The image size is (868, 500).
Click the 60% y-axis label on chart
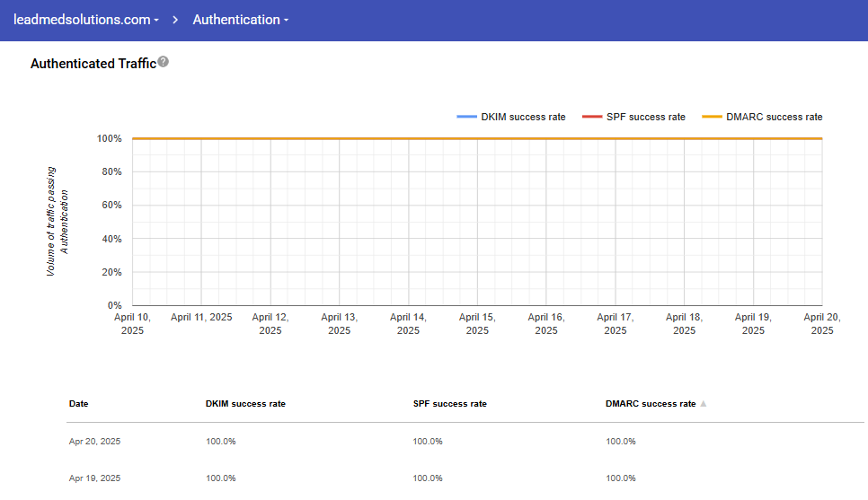pyautogui.click(x=111, y=206)
